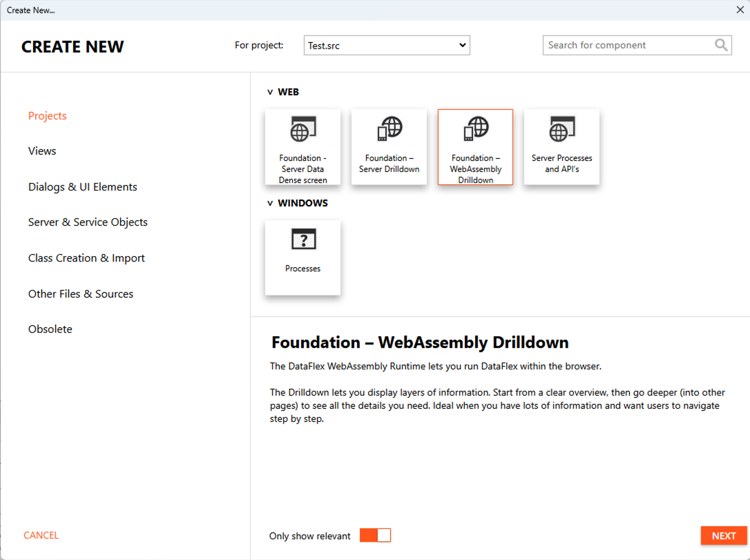Open the Obsolete category
Screen dimensions: 750x560
(50, 329)
